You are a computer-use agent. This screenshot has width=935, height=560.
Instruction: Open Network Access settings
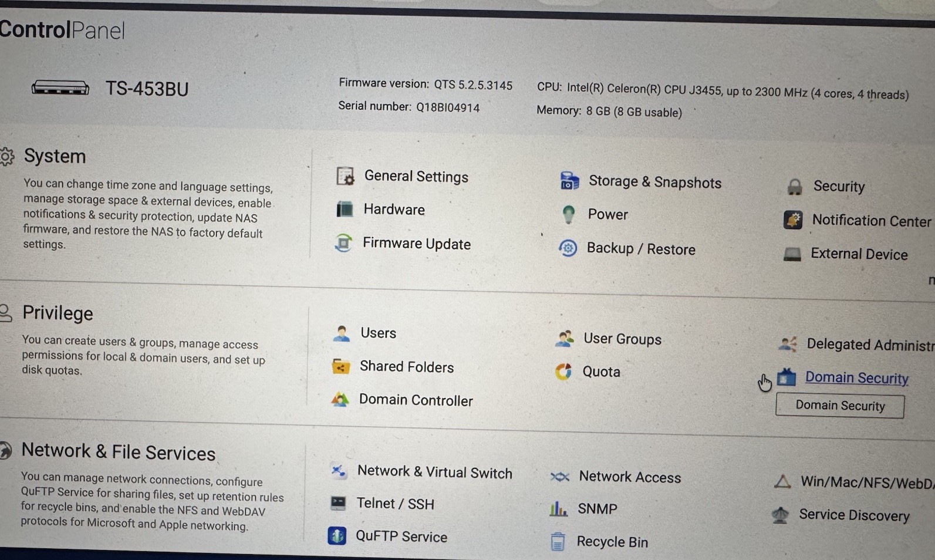coord(630,477)
